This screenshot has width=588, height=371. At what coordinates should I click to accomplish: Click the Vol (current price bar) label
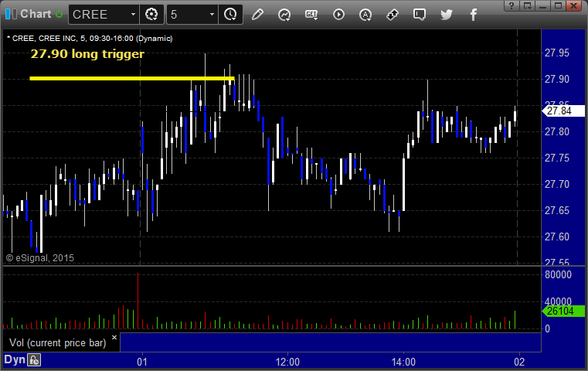(58, 343)
